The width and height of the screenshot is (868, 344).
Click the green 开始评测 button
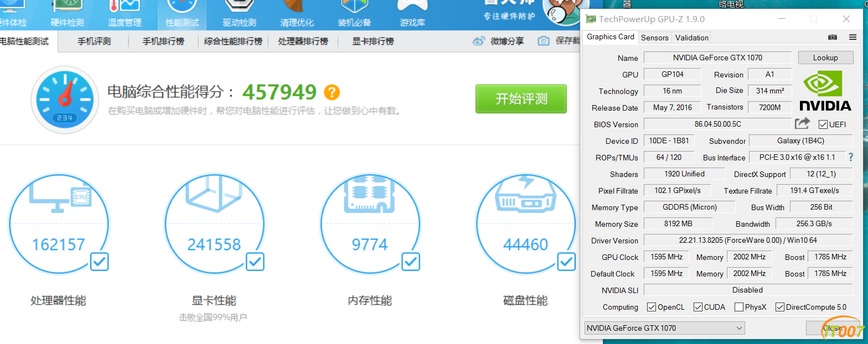click(521, 99)
